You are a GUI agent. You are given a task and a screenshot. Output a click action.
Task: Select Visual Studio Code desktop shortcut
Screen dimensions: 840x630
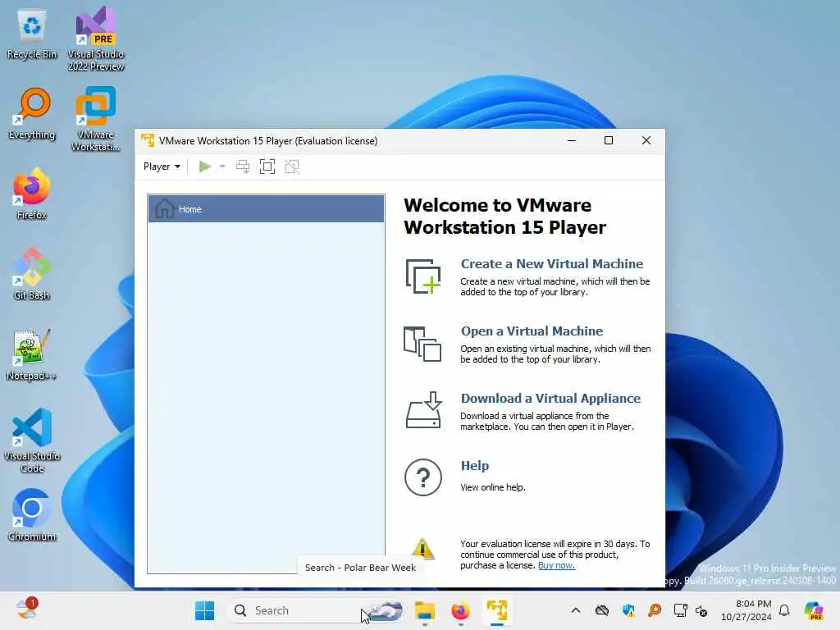click(32, 441)
